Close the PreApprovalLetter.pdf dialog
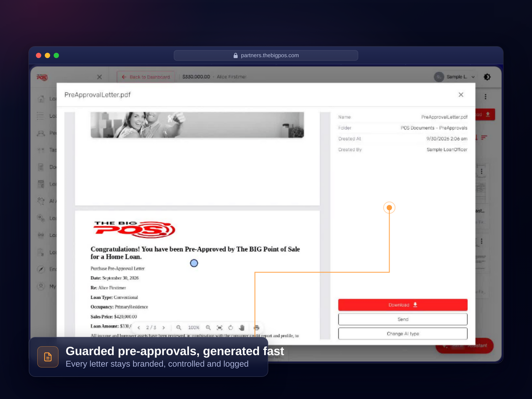The image size is (532, 399). point(461,94)
